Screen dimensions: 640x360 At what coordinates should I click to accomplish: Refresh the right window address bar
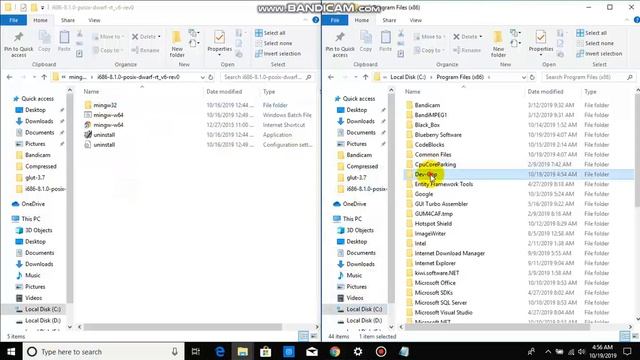532,77
